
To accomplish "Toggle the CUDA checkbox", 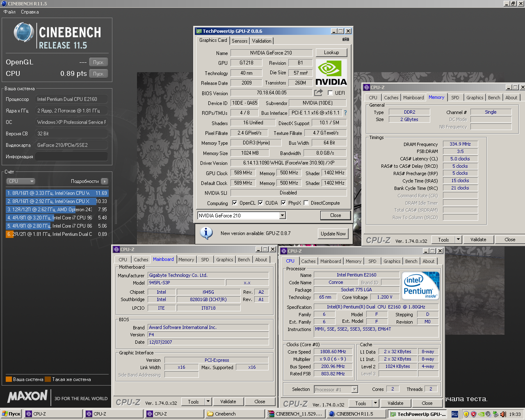I will click(x=260, y=203).
